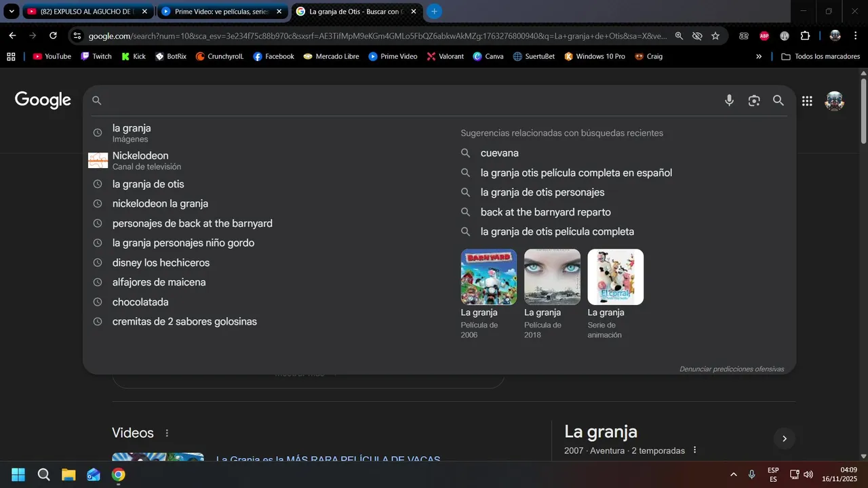868x488 pixels.
Task: Open the Windows 10 Pro bookmark
Action: click(595, 56)
